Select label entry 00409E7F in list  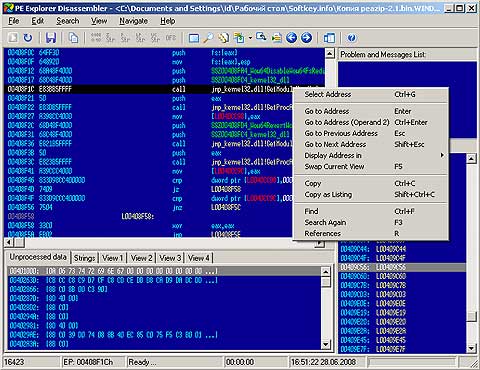pyautogui.click(x=402, y=349)
